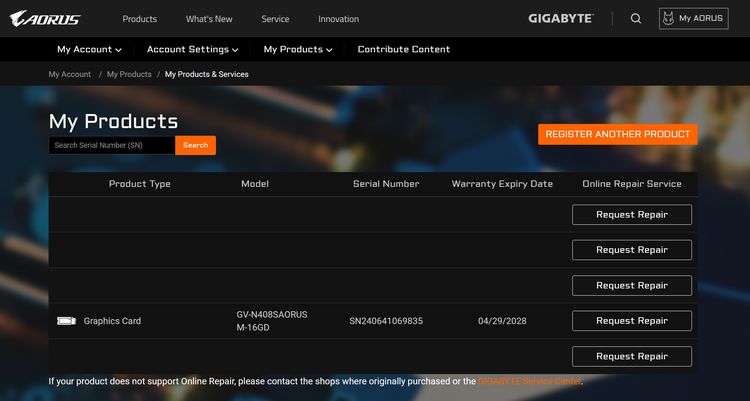This screenshot has width=750, height=401.
Task: Click Register Another Product
Action: [x=618, y=134]
